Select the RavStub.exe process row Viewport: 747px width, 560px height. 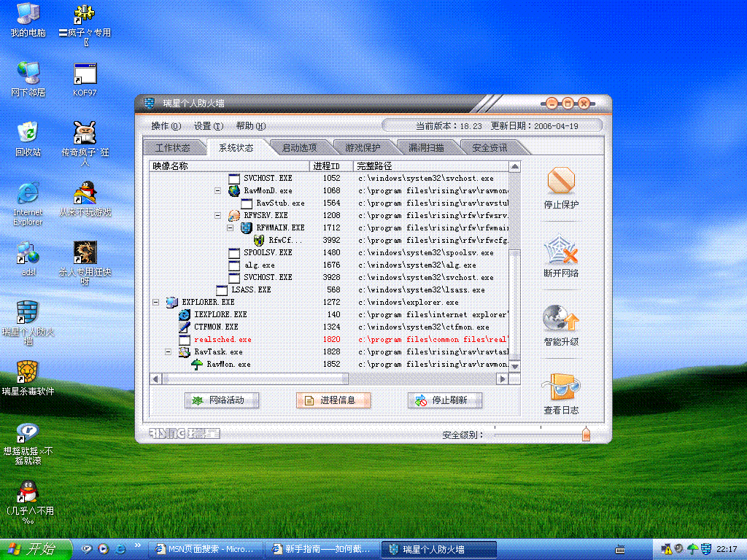point(329,203)
